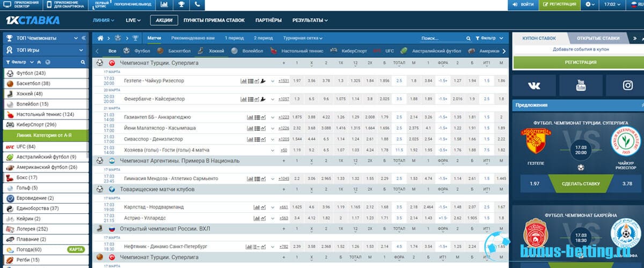This screenshot has height=268, width=644.
Task: Select UFC in the sports strip
Action: pos(384,51)
